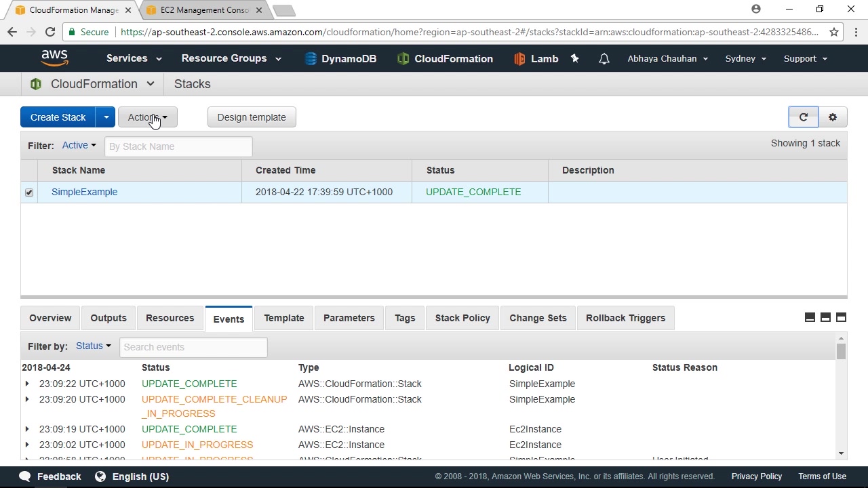Open the Create Stack arrow dropdown
868x488 pixels.
click(x=106, y=117)
